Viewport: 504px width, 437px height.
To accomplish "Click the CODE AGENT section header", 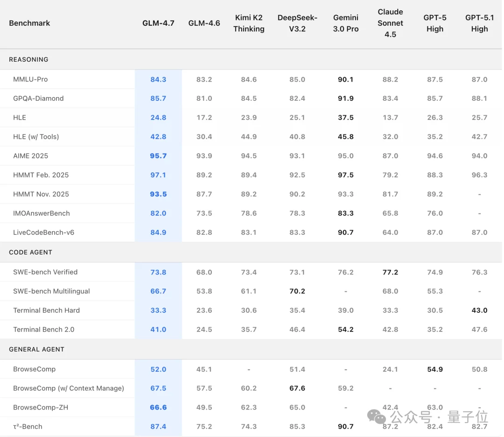I will (30, 253).
